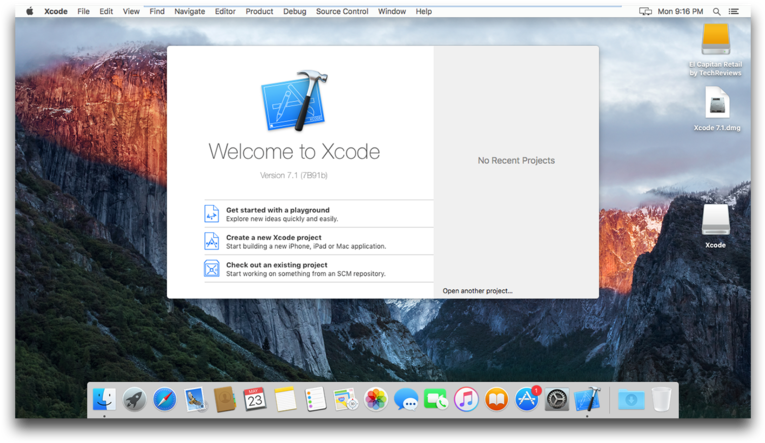Image resolution: width=765 pixels, height=443 pixels.
Task: Click the Welcome to Xcode heading
Action: pos(294,152)
